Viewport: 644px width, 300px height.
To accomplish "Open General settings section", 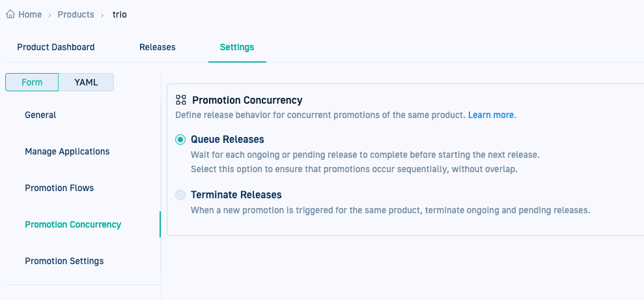I will click(x=40, y=115).
